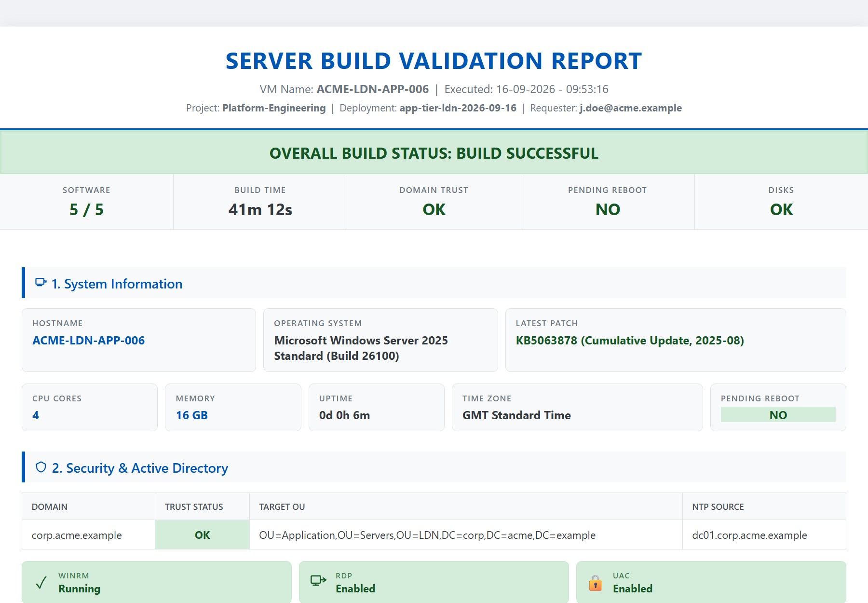Click the Uptime value 0d 0h 6m

pos(344,415)
